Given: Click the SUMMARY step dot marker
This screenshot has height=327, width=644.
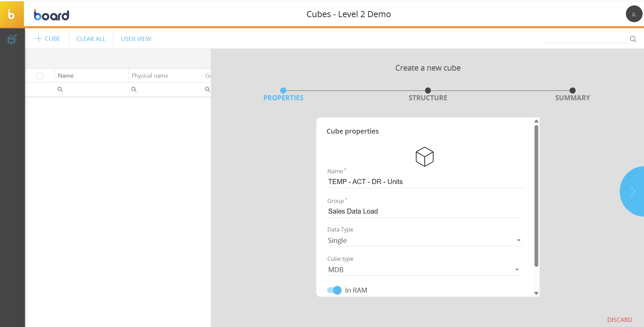Looking at the screenshot, I should point(572,90).
